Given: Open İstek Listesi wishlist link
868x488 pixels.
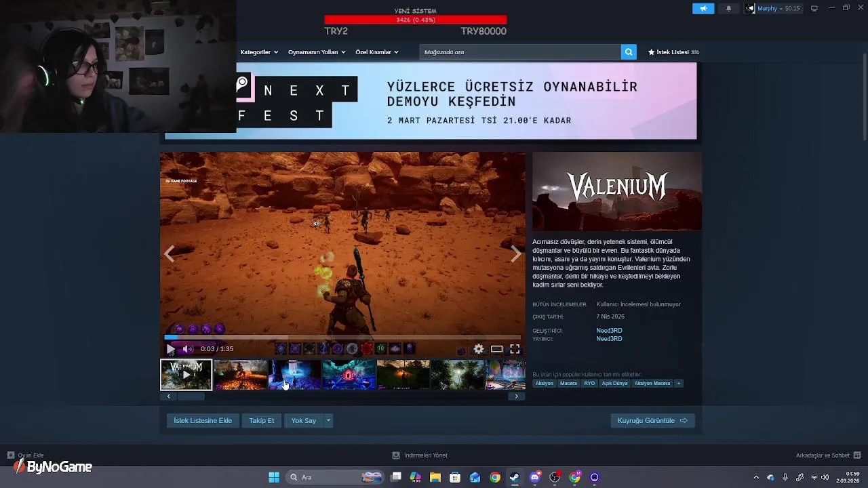Looking at the screenshot, I should point(673,52).
